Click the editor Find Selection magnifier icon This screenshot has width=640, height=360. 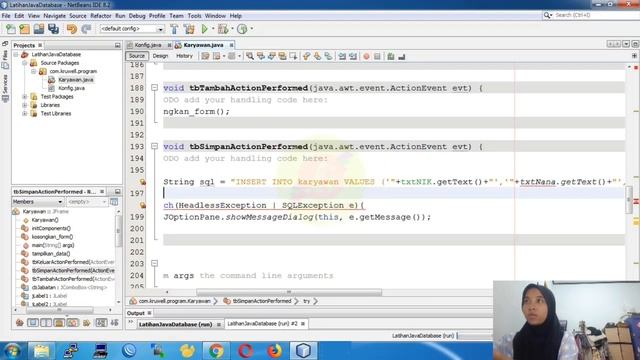(x=250, y=56)
